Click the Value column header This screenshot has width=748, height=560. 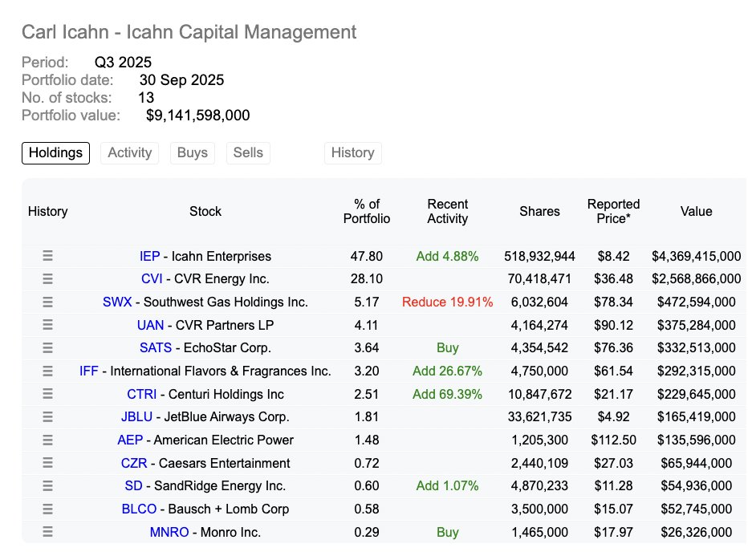click(x=697, y=211)
